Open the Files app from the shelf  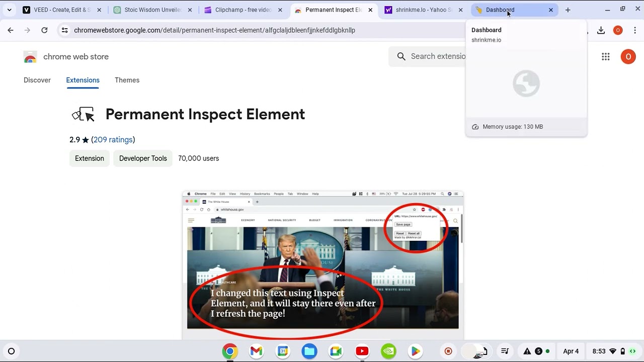point(309,351)
